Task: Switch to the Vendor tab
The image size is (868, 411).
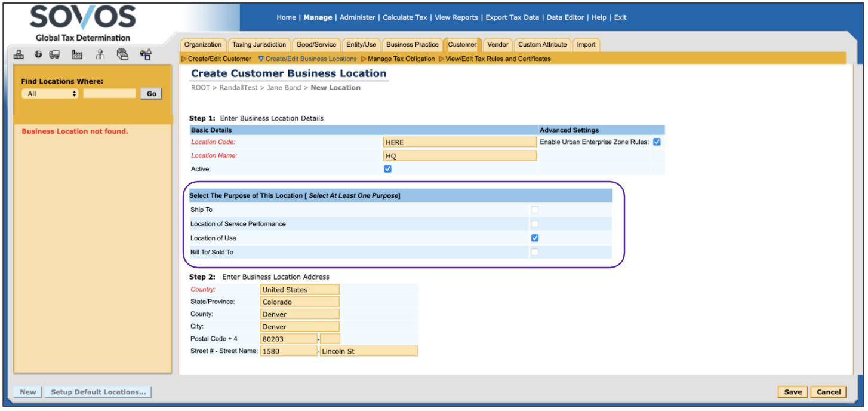Action: [497, 45]
